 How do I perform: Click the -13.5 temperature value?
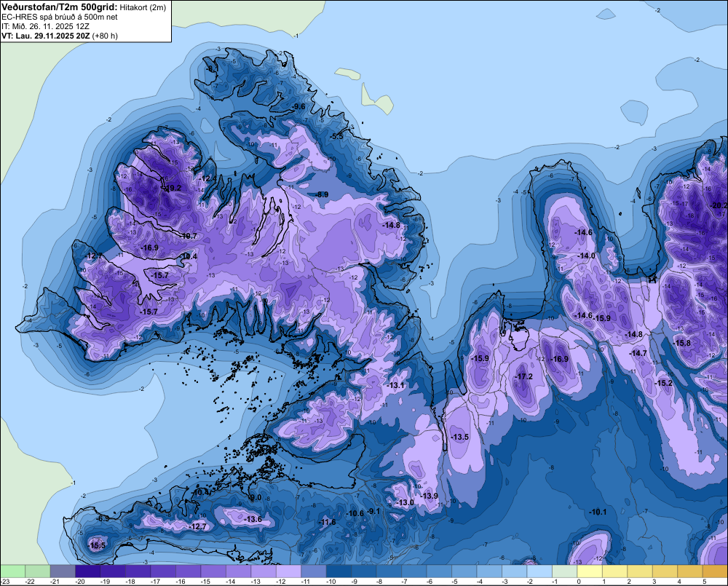pyautogui.click(x=460, y=437)
